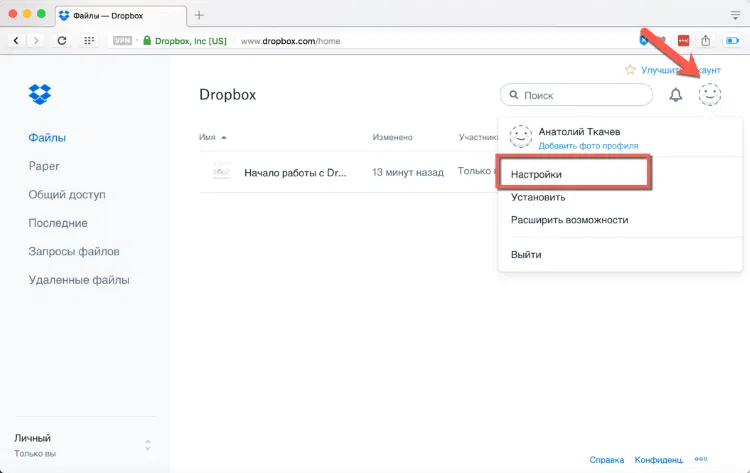The image size is (750, 473).
Task: Click the share icon in browser toolbar
Action: [x=706, y=41]
